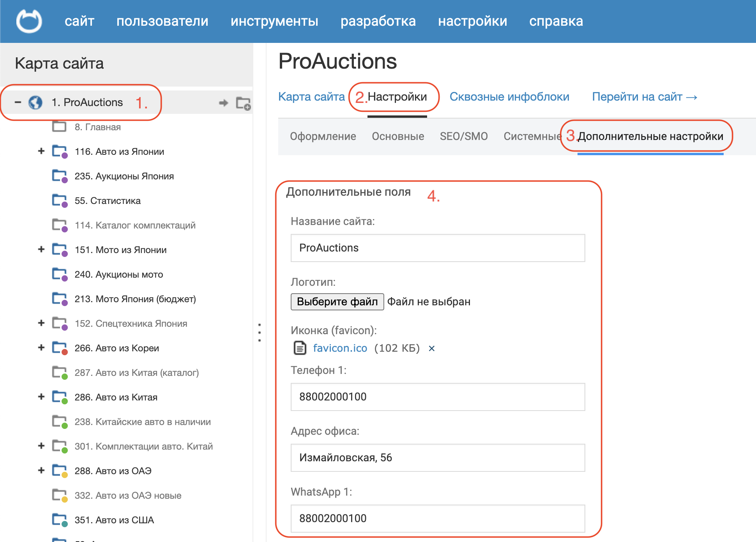
Task: Select the Дополнительные настройки subtab
Action: pos(650,136)
